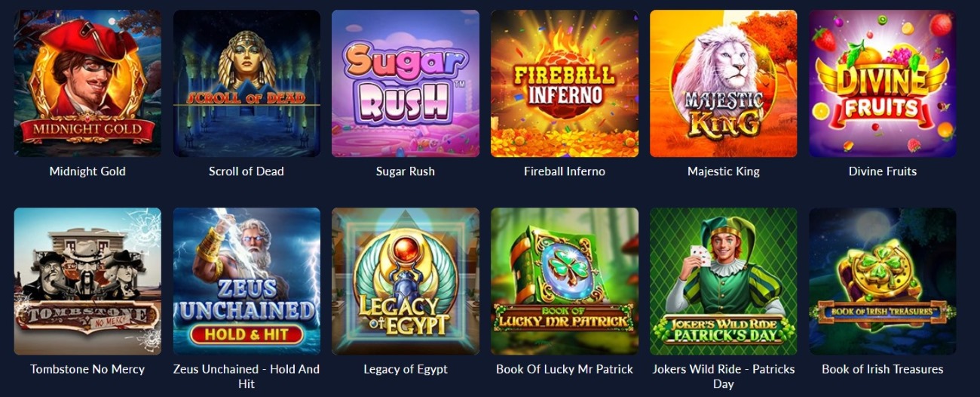Screen dimensions: 980x397
Task: Click the "Sugar Rush" title link
Action: 406,171
